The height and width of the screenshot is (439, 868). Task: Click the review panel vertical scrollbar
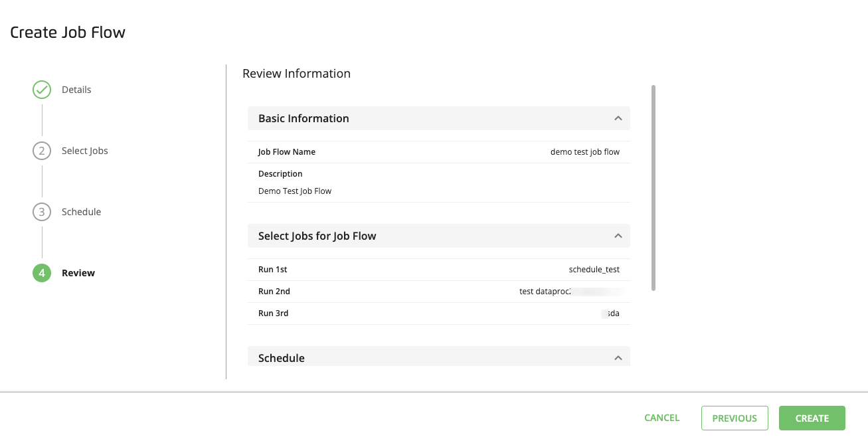tap(653, 188)
